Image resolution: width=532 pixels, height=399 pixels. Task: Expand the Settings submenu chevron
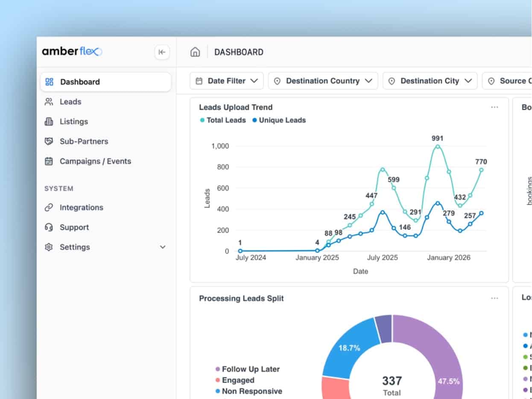click(163, 247)
